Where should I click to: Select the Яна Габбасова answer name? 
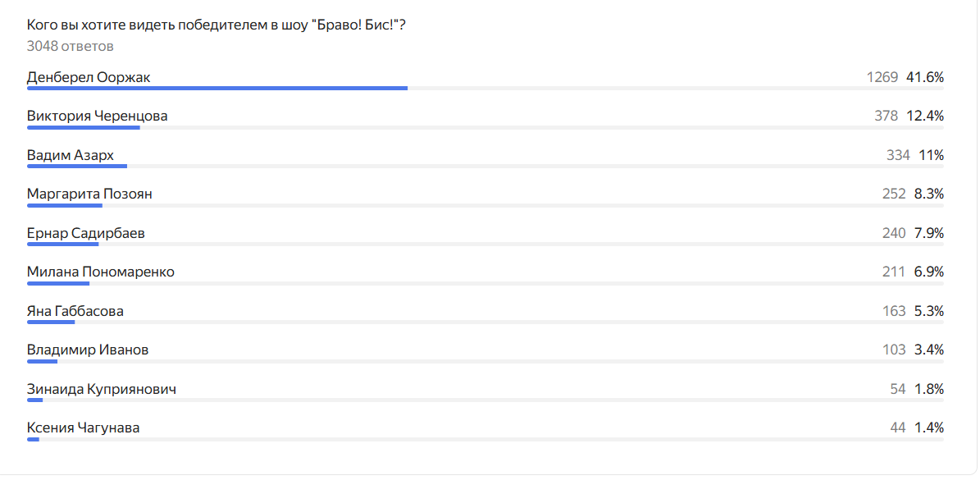coord(75,311)
